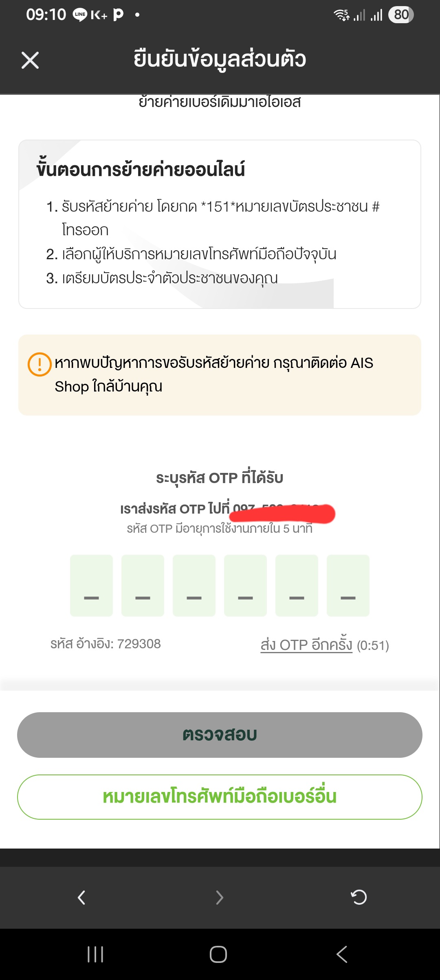Image resolution: width=440 pixels, height=980 pixels.
Task: Tap the browser back arrow icon
Action: pyautogui.click(x=81, y=897)
